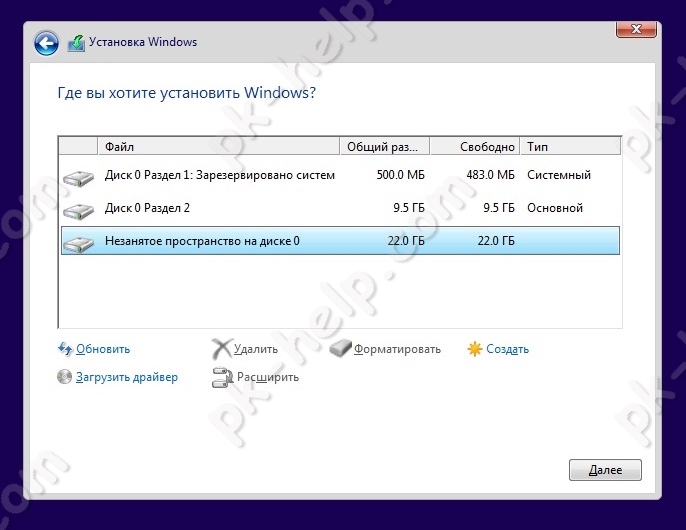This screenshot has width=686, height=530.
Task: Click the 9.5 ГБ total size value
Action: coord(409,208)
